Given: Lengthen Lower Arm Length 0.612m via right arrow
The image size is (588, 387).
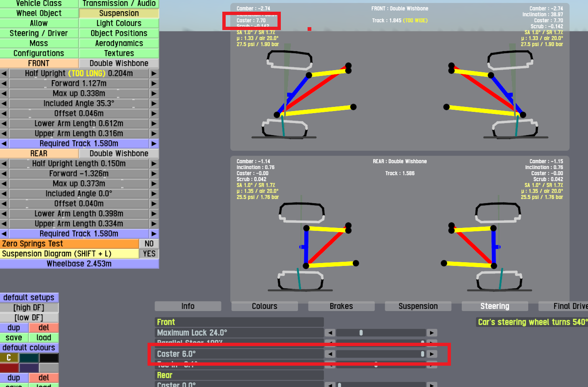Looking at the screenshot, I should click(154, 124).
